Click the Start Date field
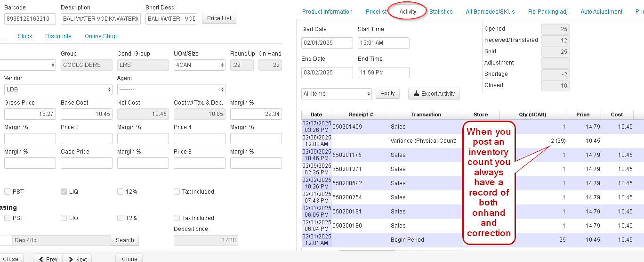644x262 pixels. [x=327, y=43]
